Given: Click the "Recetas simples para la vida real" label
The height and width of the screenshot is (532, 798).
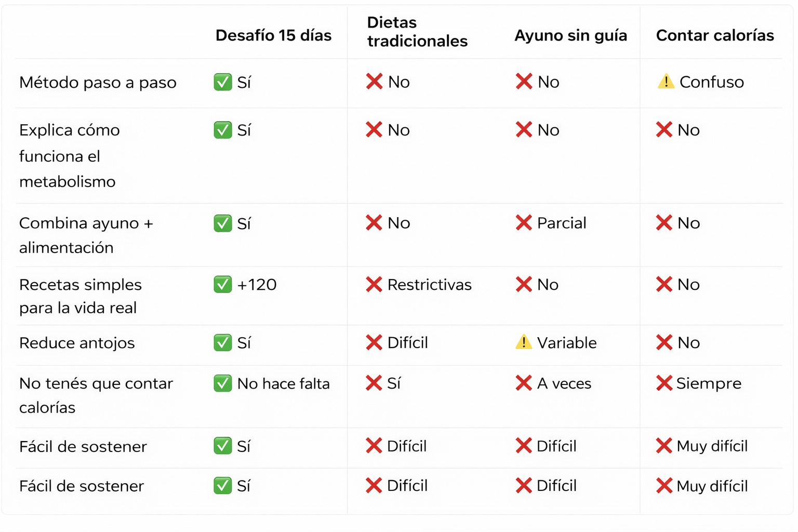Looking at the screenshot, I should click(x=81, y=296).
